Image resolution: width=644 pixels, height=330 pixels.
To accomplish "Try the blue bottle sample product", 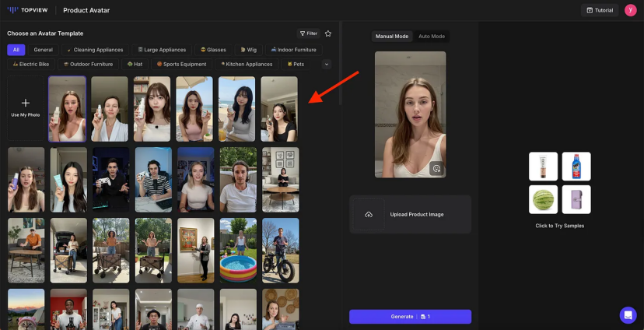I will coord(576,167).
